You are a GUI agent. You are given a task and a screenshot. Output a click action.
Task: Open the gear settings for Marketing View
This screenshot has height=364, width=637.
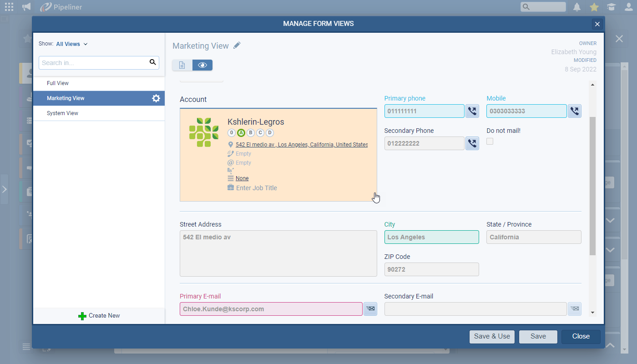coord(156,98)
